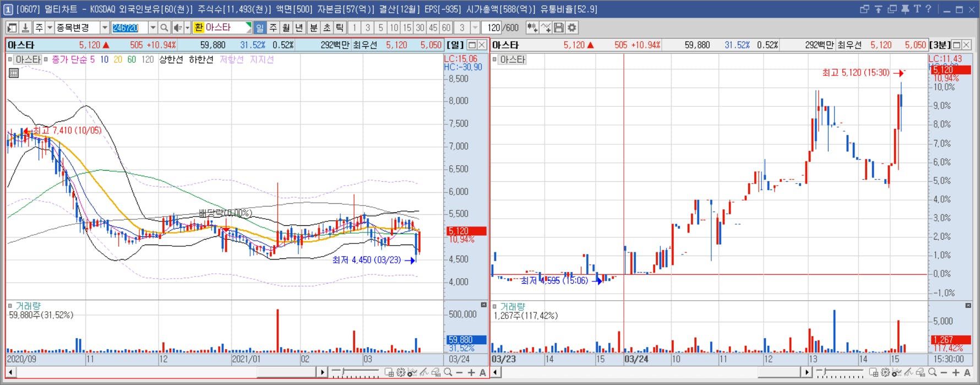
Task: Click the A auto-scale icon on right chart
Action: click(x=967, y=373)
